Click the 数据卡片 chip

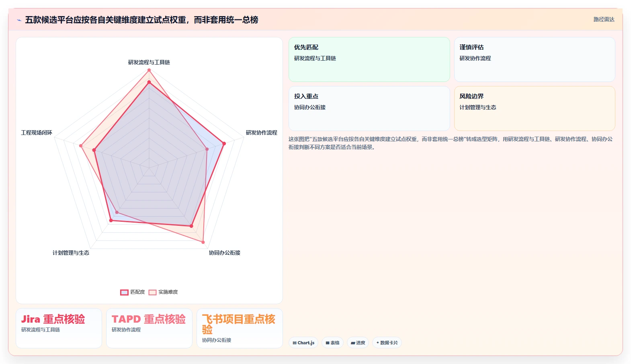pos(387,343)
